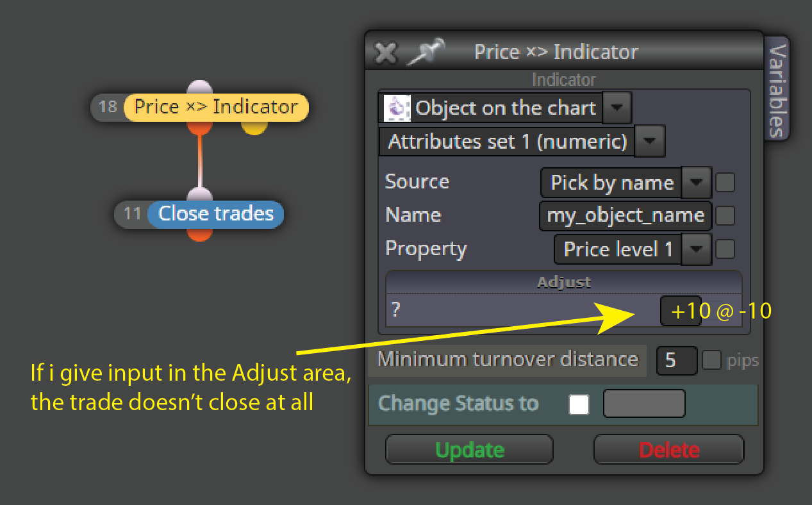Open the Variables side tab
The height and width of the screenshot is (505, 812).
777,90
